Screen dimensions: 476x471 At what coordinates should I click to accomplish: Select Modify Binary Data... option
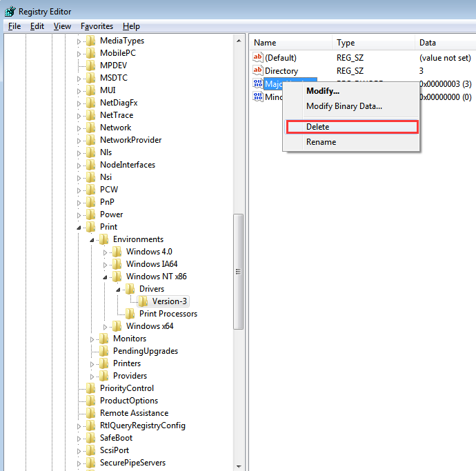pyautogui.click(x=344, y=106)
